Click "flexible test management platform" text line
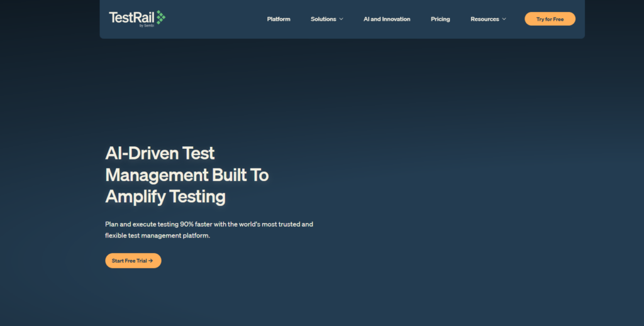644x326 pixels. (x=157, y=236)
